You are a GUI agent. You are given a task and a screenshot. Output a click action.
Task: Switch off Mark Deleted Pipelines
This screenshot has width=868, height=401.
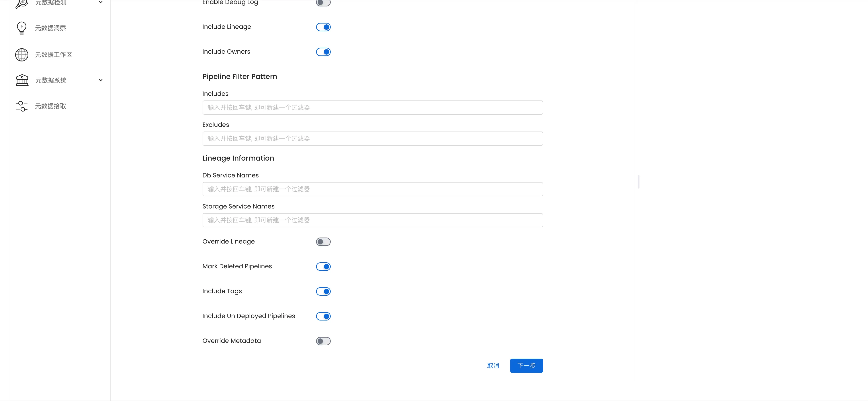pos(323,267)
